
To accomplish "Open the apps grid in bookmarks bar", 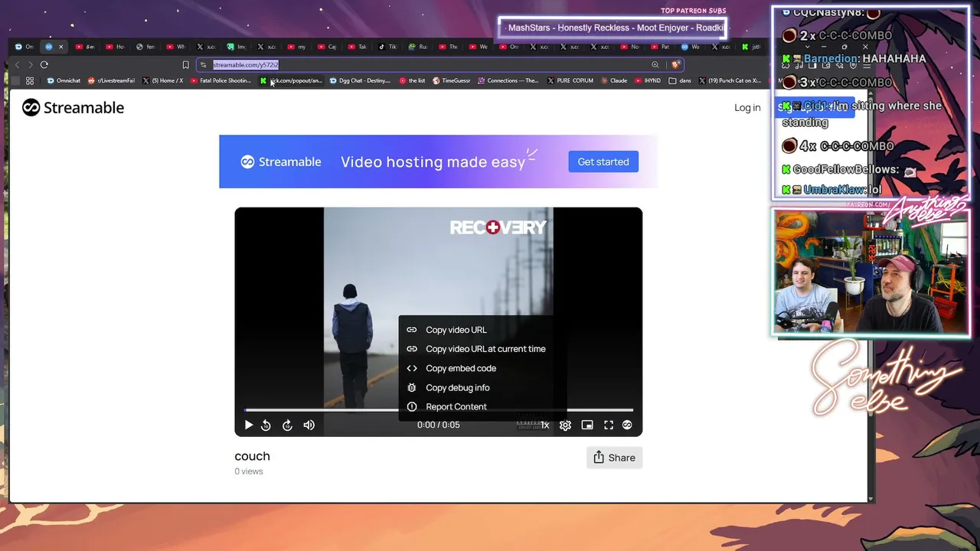I will coord(30,80).
